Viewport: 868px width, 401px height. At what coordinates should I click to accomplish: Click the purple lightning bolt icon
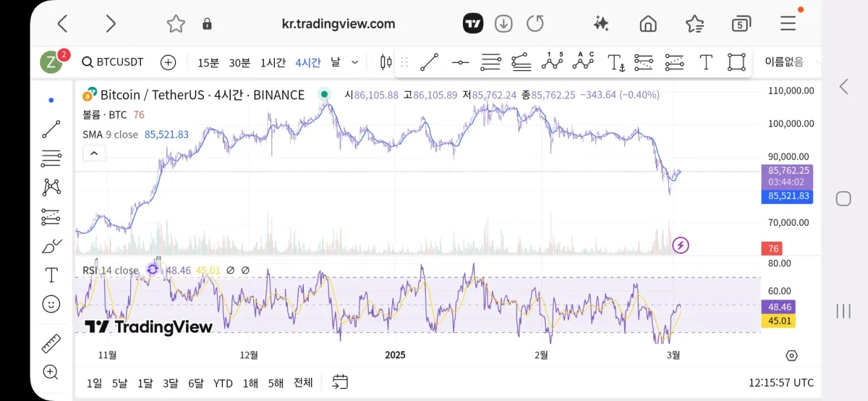tap(681, 245)
